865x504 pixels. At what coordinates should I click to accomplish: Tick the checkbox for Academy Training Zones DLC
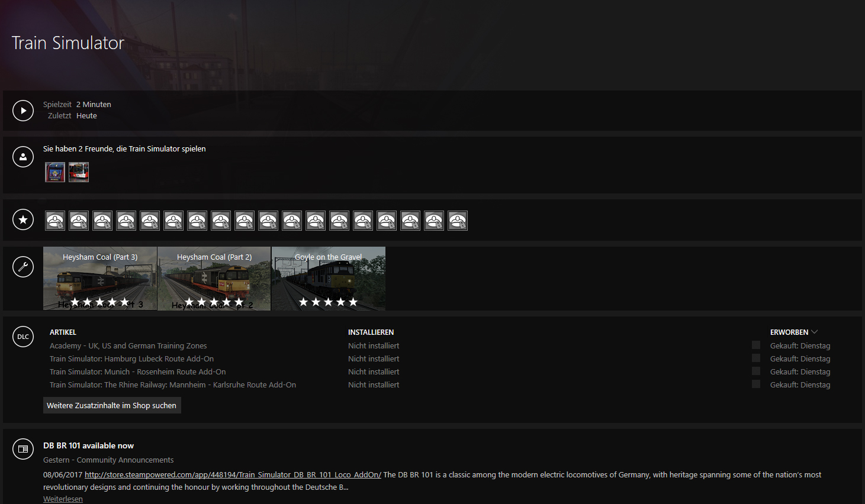(x=756, y=345)
